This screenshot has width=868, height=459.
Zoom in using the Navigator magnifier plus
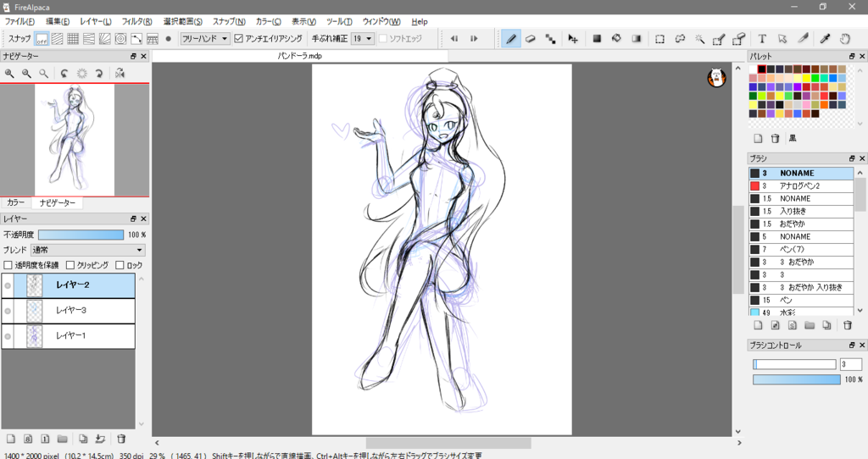click(x=9, y=73)
